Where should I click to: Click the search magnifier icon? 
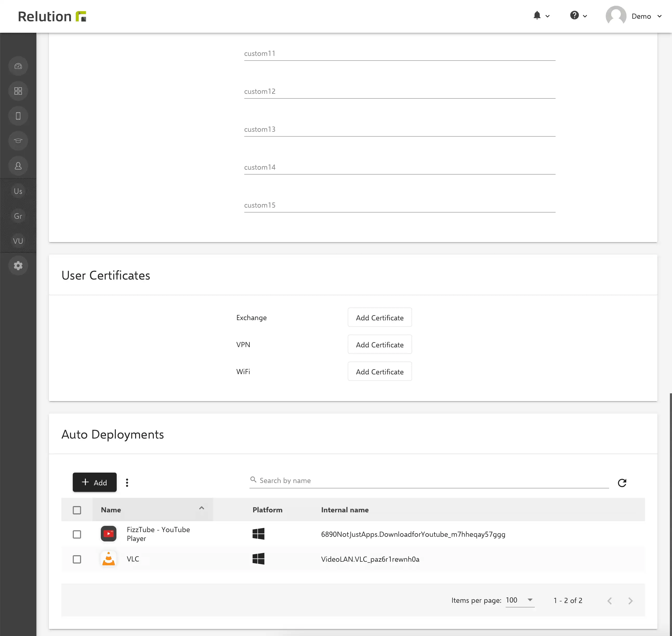pos(253,480)
